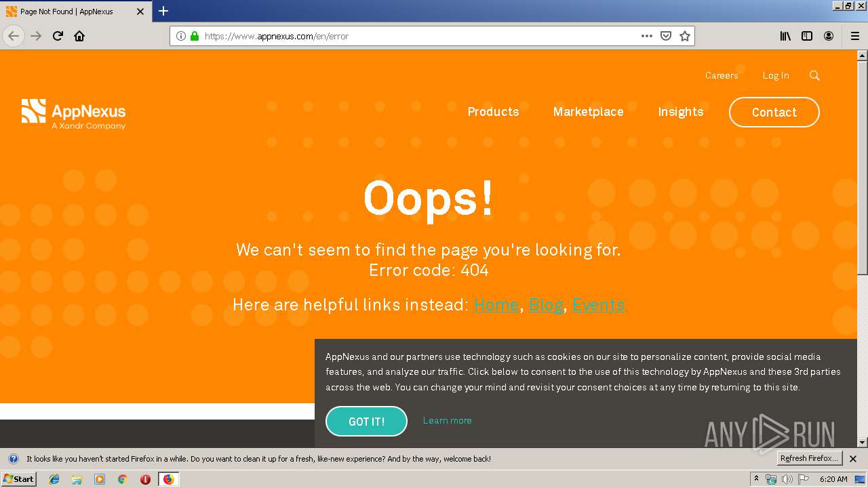Click the "Error code: 404" text
The height and width of the screenshot is (488, 868).
(429, 270)
